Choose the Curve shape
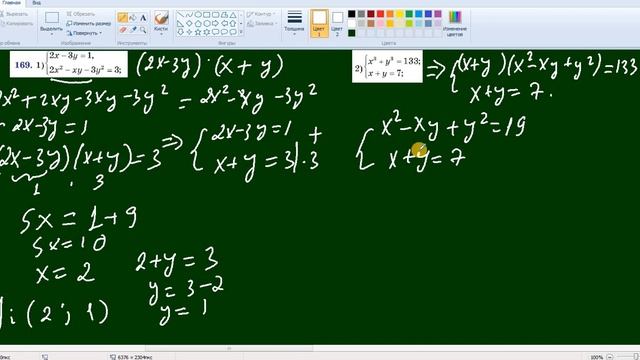This screenshot has width=640, height=360. tap(189, 15)
